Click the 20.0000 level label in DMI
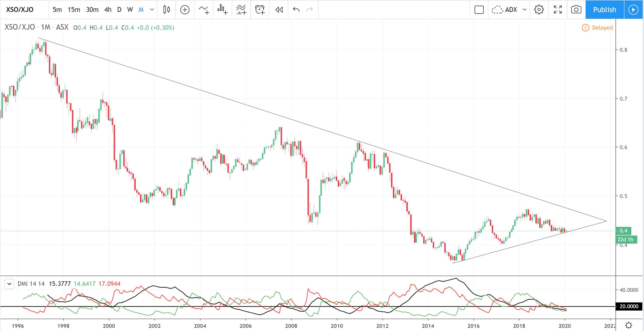 tap(629, 306)
